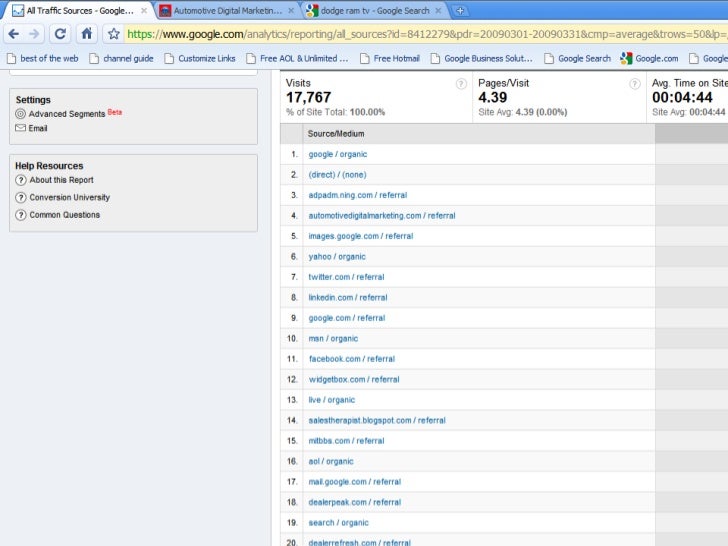Click the URL address bar
This screenshot has width=728, height=546.
click(x=425, y=34)
